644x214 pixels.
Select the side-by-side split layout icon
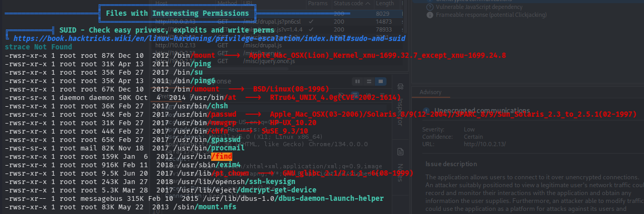[358, 81]
